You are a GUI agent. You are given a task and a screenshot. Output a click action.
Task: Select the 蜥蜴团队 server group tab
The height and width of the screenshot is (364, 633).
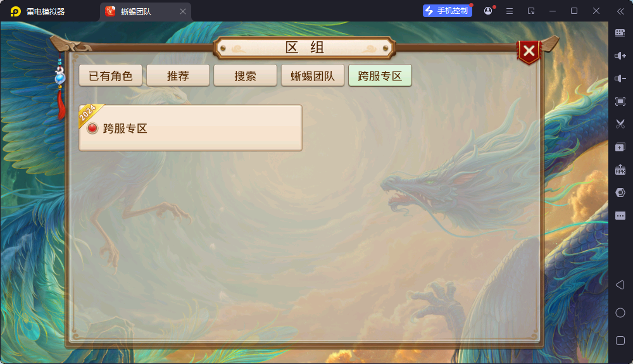(313, 75)
